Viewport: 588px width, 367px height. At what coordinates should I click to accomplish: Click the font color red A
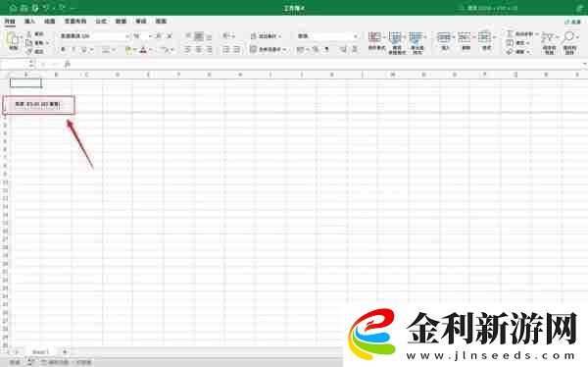pos(143,50)
